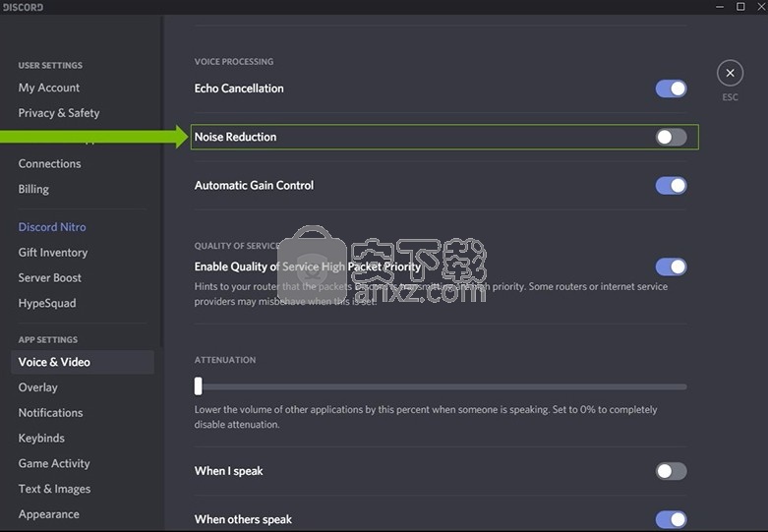The width and height of the screenshot is (768, 532).
Task: Click the User Settings sidebar heading
Action: coord(50,65)
